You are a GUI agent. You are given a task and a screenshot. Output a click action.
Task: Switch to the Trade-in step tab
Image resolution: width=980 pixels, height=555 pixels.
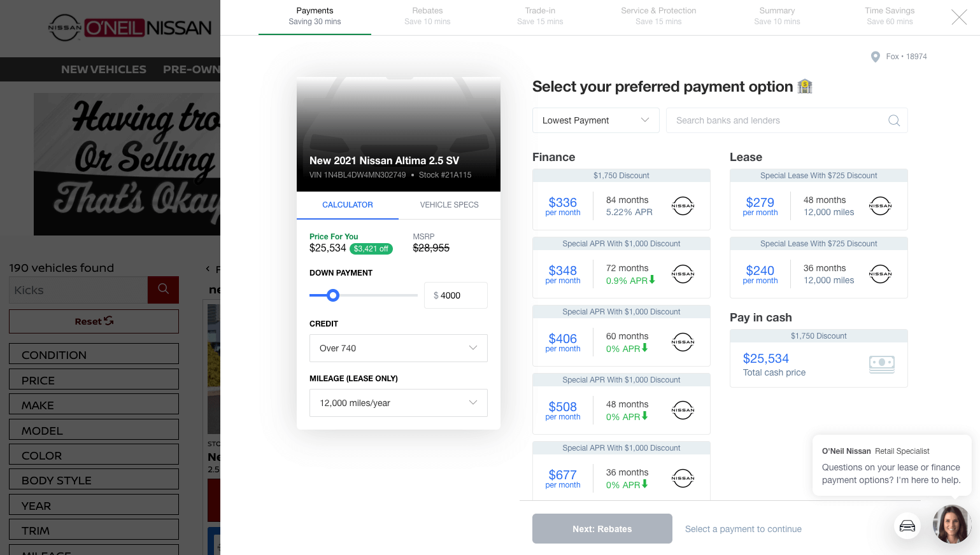point(540,17)
